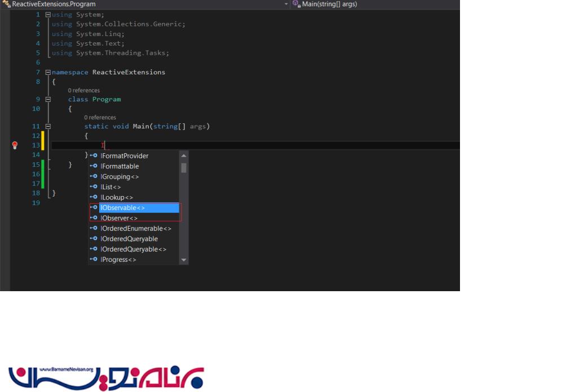Screen dimensions: 575x392
Task: Click the IntelliSense scrollbar down arrow
Action: (184, 260)
